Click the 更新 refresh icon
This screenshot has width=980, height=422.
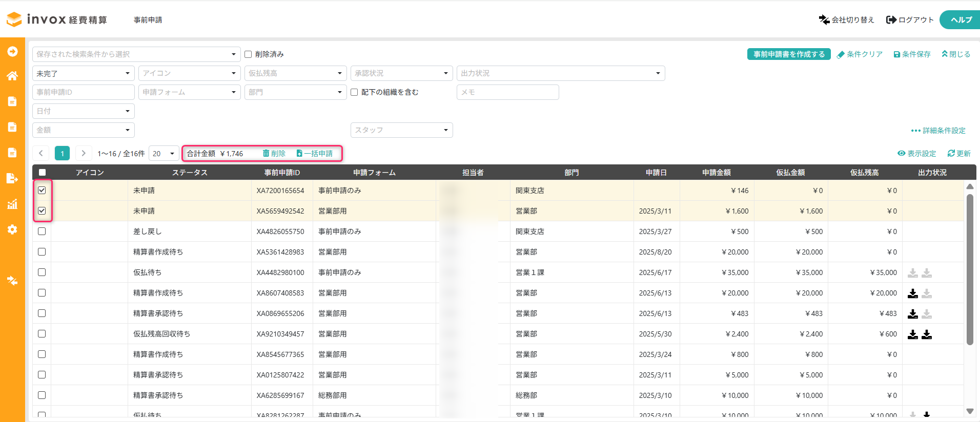click(x=951, y=153)
